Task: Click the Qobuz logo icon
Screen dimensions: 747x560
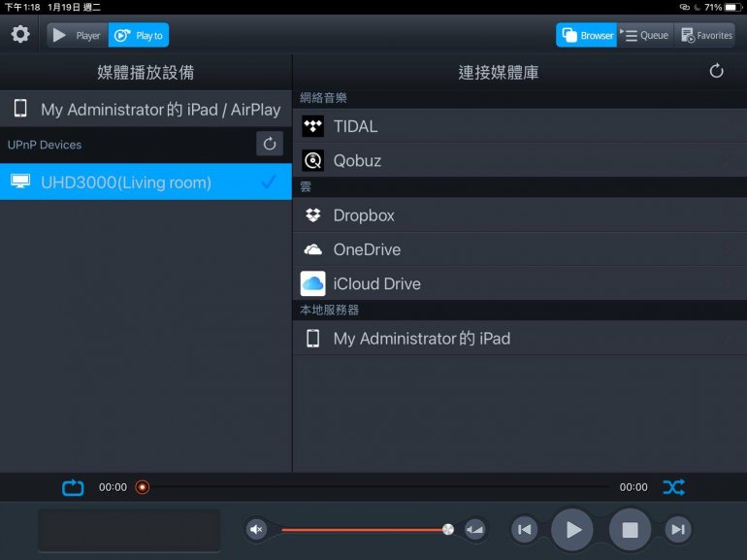Action: (x=313, y=160)
